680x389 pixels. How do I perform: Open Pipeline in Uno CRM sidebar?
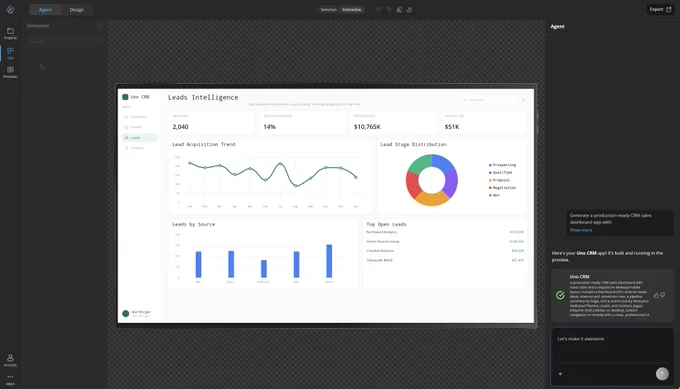pyautogui.click(x=139, y=127)
